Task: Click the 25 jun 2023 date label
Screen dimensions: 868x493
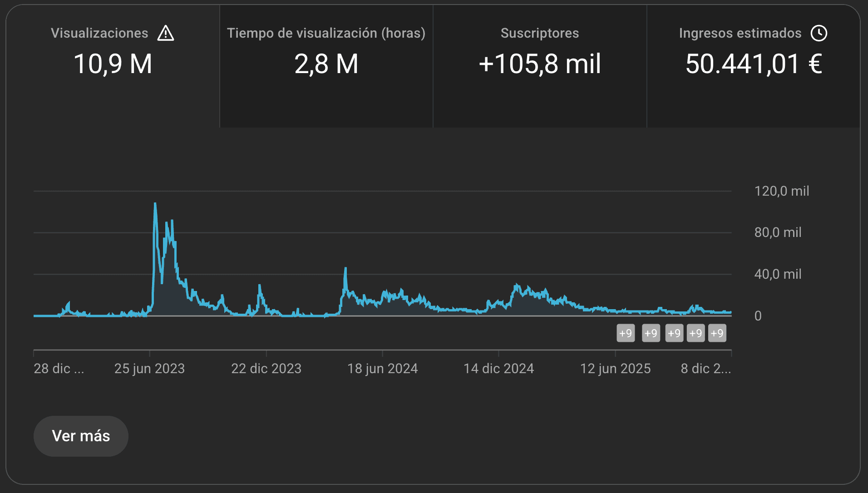Action: click(x=149, y=369)
